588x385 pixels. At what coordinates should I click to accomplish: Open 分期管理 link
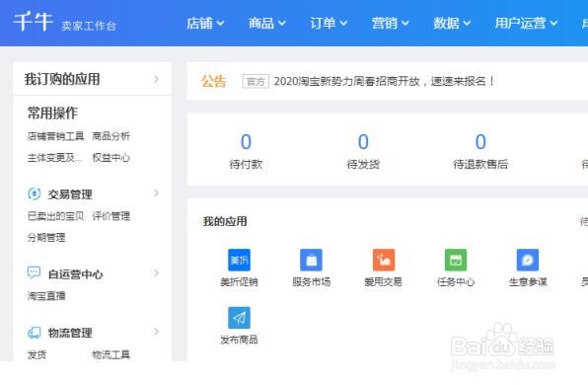pos(46,237)
